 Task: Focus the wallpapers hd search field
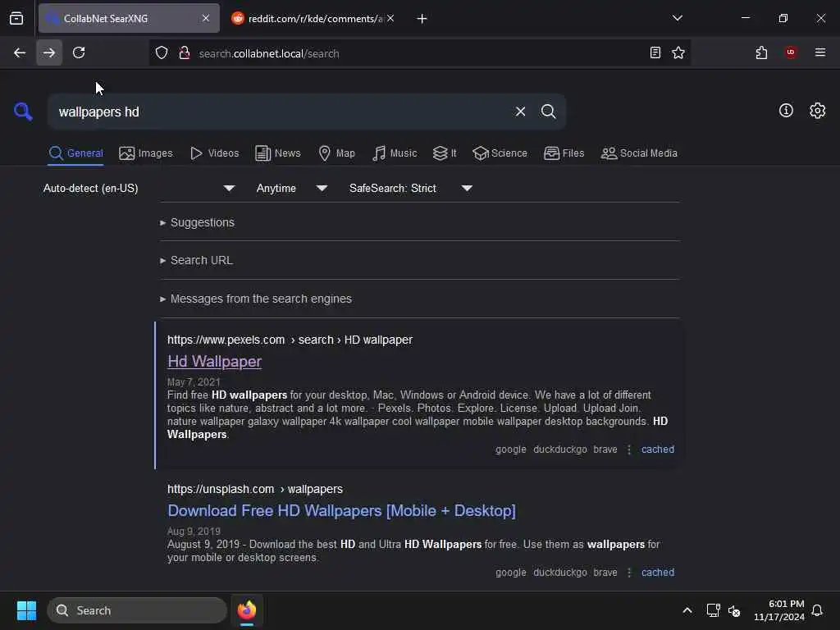click(279, 112)
